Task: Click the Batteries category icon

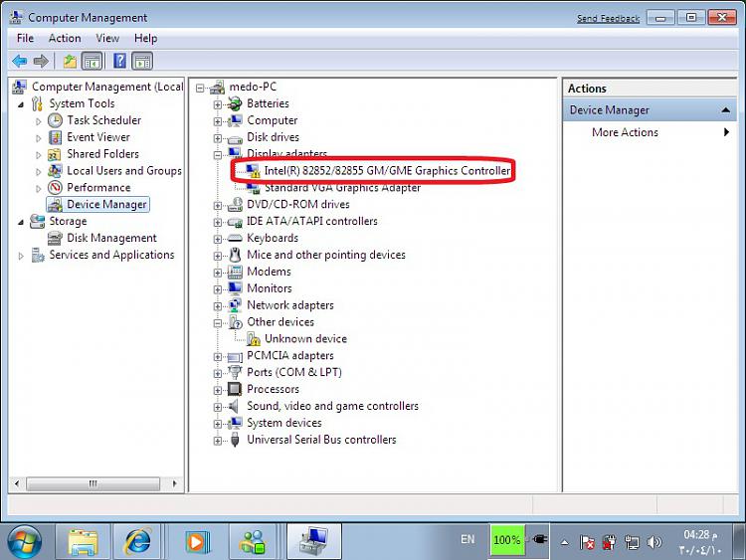Action: (235, 103)
